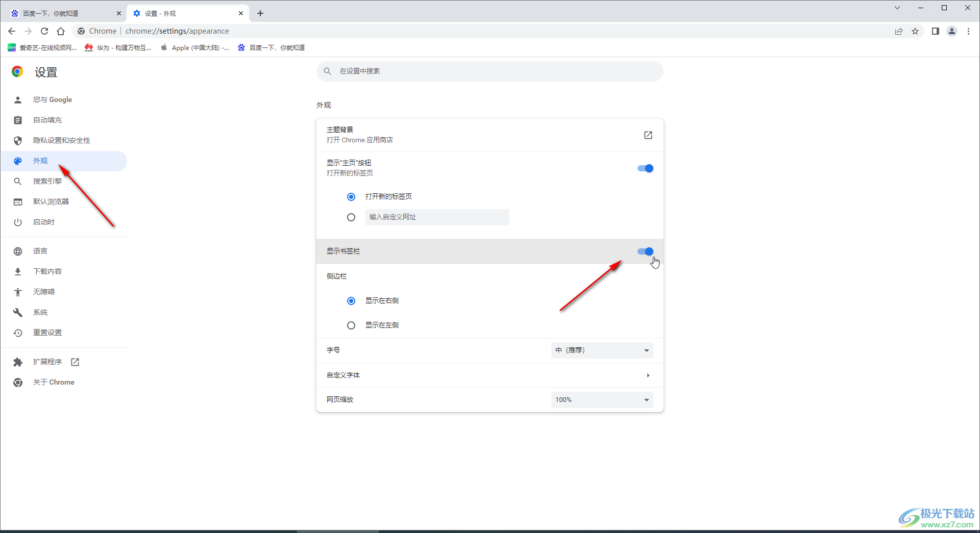980x533 pixels.
Task: Click the puzzle icon beside 扩展程序
Action: [18, 362]
